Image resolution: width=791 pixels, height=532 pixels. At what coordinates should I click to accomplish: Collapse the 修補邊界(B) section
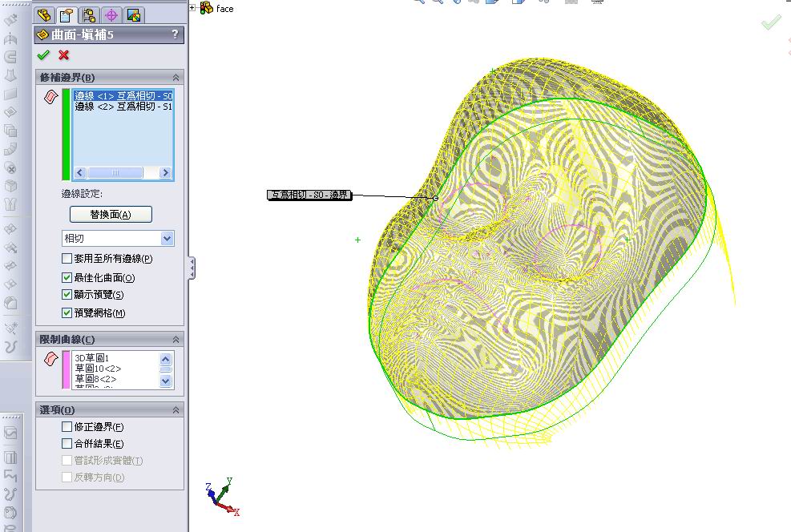click(x=176, y=77)
